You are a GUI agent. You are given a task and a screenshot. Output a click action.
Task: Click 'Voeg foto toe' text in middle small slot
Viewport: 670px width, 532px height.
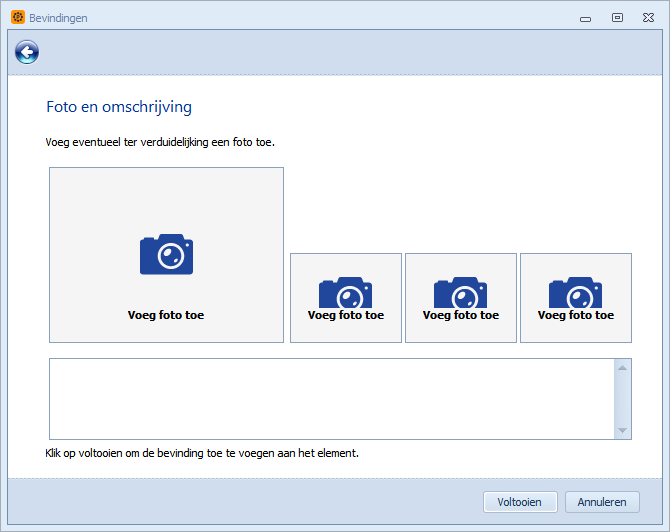tap(461, 315)
